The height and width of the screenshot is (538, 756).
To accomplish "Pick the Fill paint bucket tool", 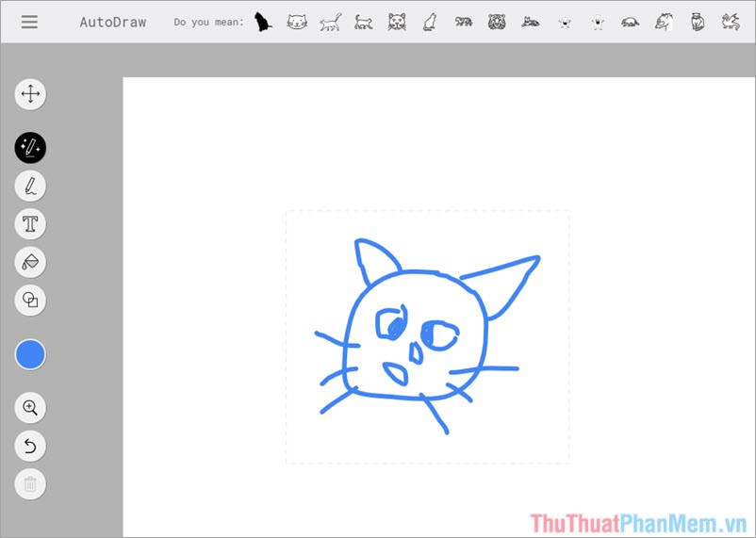I will point(30,261).
